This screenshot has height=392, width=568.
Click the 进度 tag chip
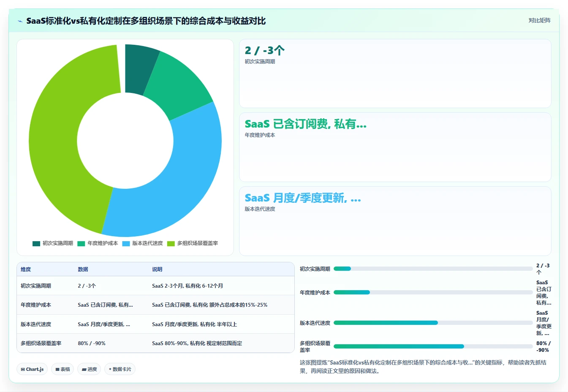[x=89, y=369]
